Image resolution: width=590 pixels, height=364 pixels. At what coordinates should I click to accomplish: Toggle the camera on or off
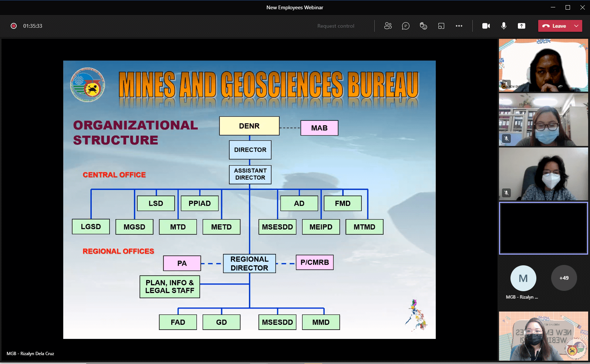click(x=486, y=26)
